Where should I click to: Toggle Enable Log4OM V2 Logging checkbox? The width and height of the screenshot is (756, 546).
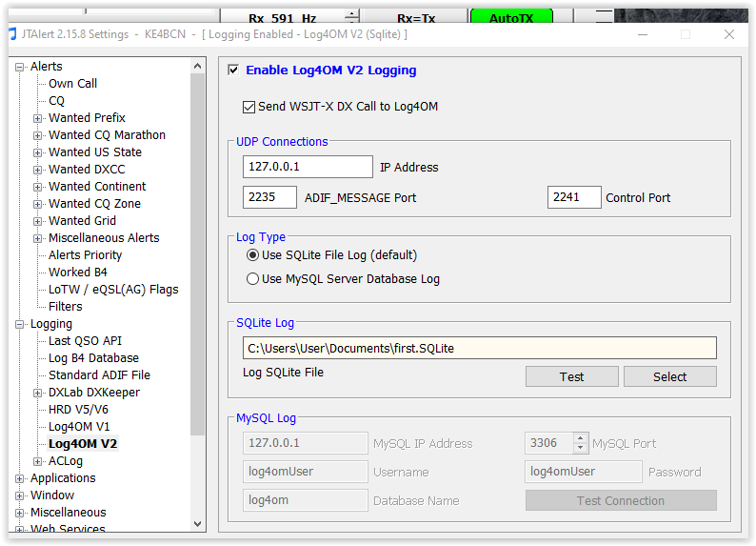coord(233,70)
